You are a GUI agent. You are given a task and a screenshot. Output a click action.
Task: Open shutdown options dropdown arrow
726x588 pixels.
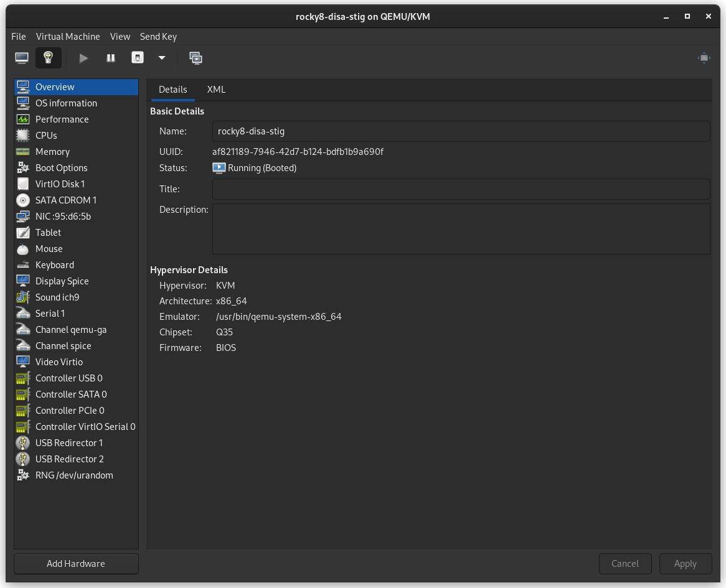162,58
